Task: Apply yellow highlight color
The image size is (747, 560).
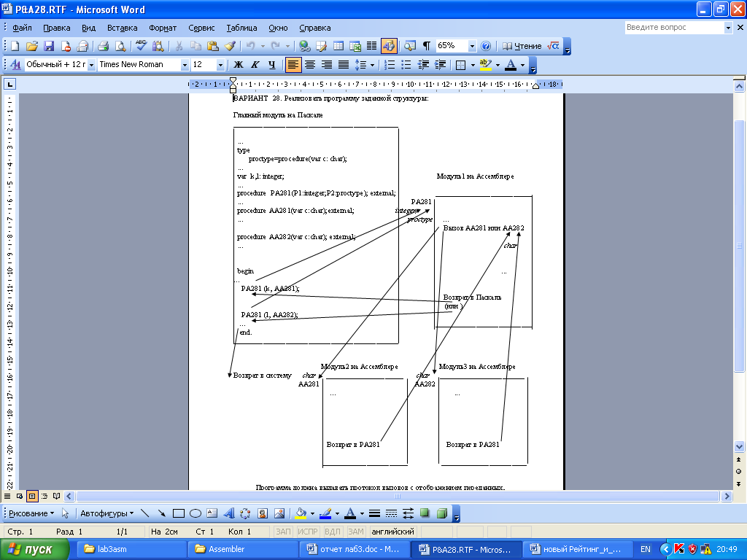Action: pyautogui.click(x=485, y=65)
